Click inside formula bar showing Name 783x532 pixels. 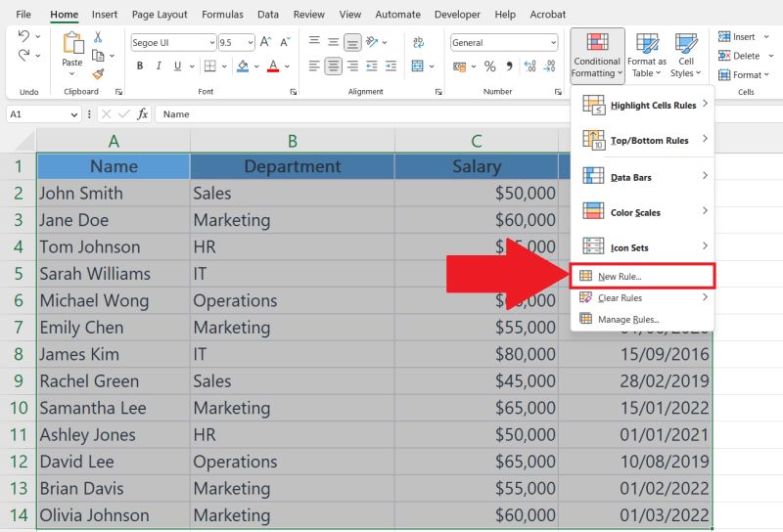coord(362,114)
